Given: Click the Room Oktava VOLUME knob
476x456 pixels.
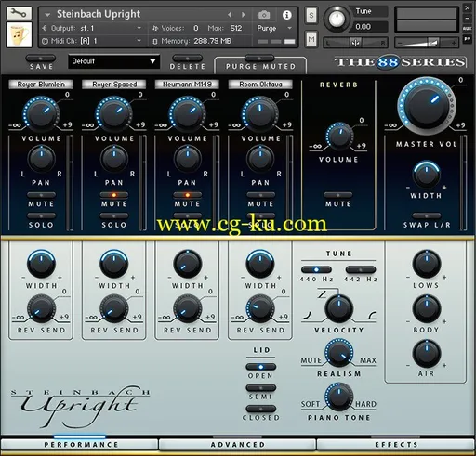Looking at the screenshot, I should [260, 114].
